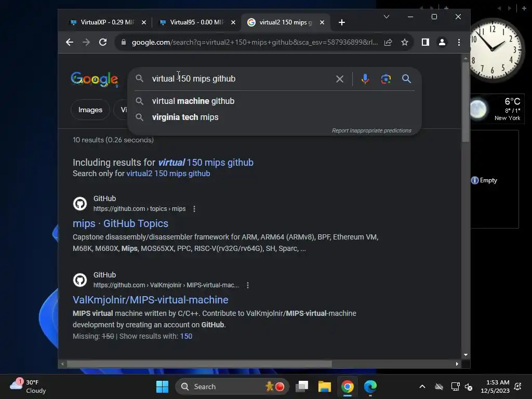
Task: Share this page from address bar
Action: [x=388, y=42]
